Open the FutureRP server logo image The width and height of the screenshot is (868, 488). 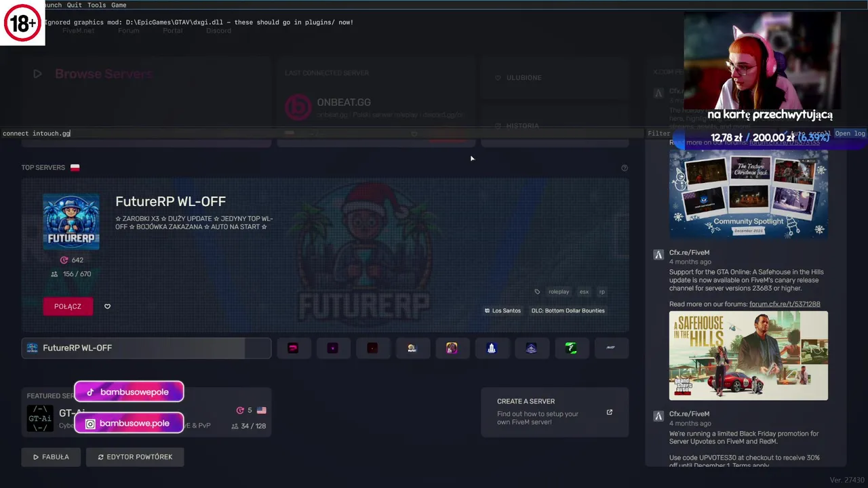pos(71,222)
